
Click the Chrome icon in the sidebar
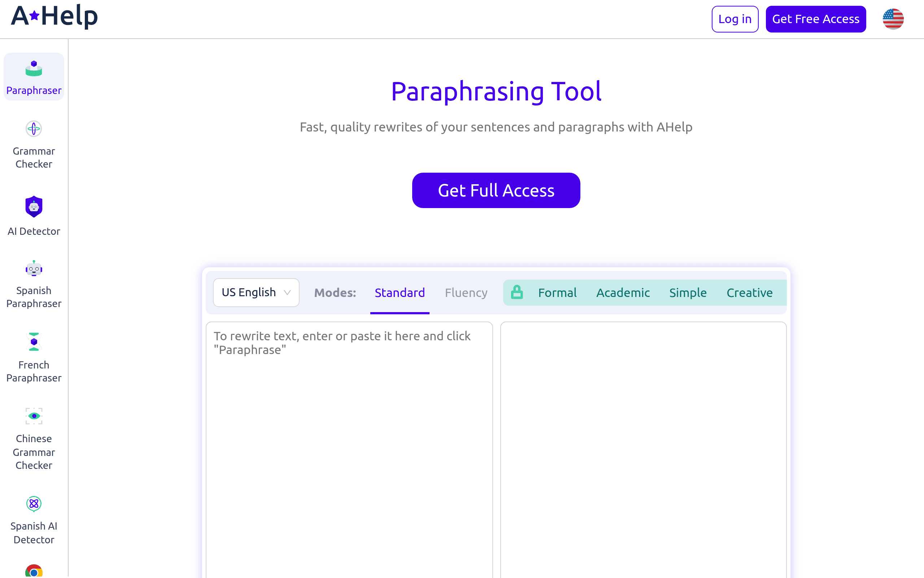(34, 571)
